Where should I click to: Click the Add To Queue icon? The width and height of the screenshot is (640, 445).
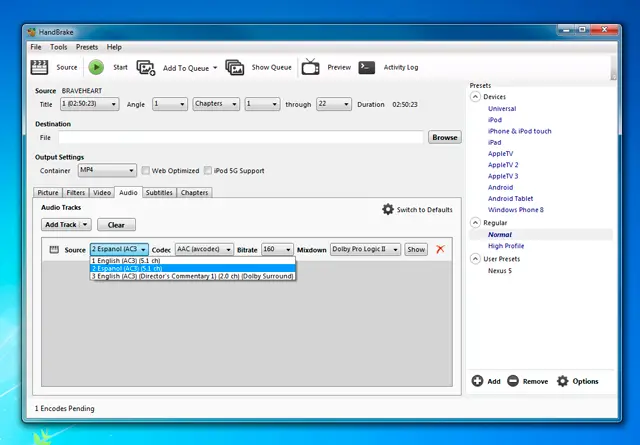(146, 67)
